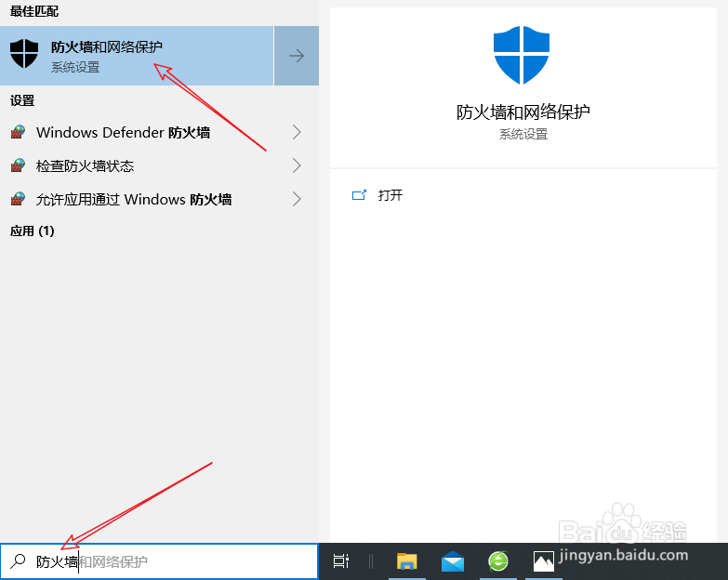
Task: Open File Explorer from the taskbar
Action: 406,561
